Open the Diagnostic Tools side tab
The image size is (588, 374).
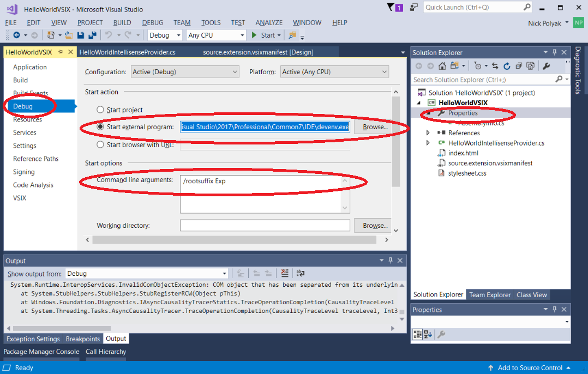click(578, 70)
